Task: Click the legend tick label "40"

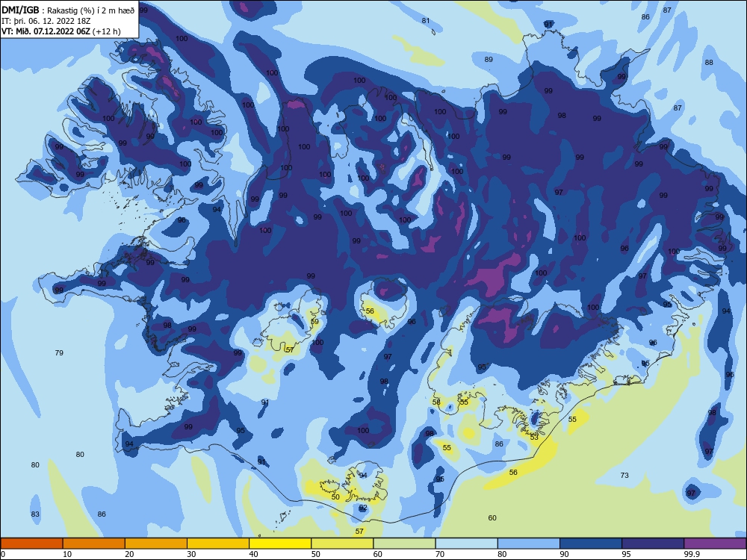Action: [253, 554]
